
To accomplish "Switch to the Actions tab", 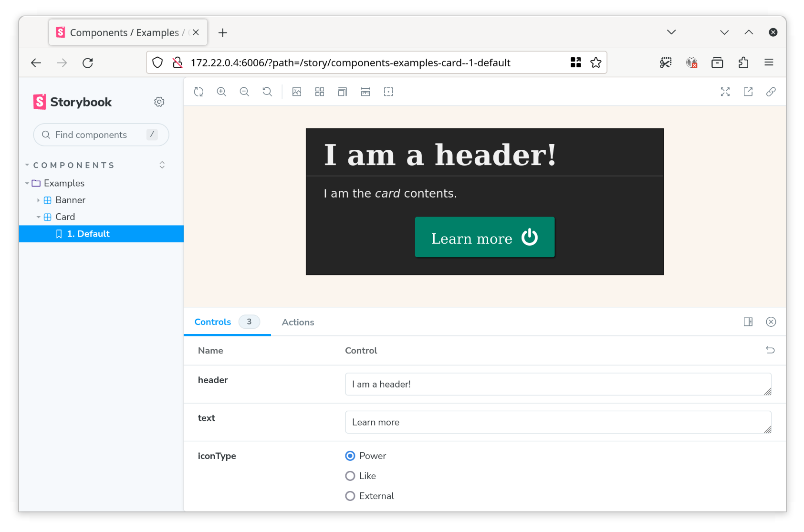I will point(298,323).
